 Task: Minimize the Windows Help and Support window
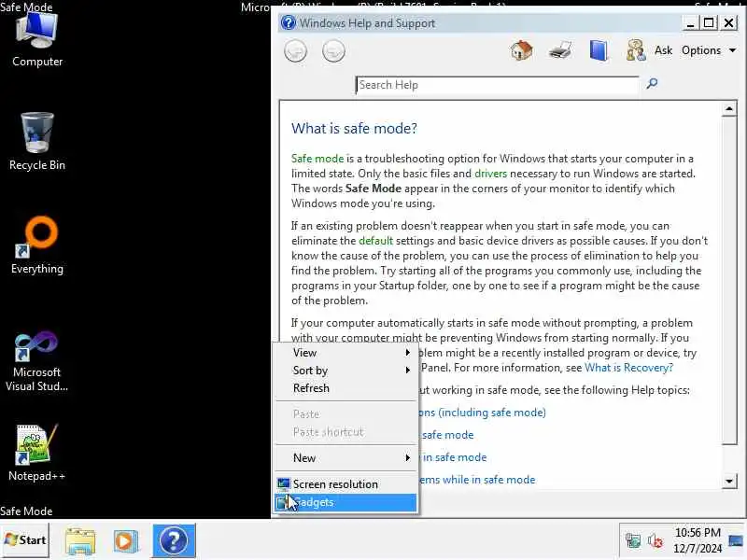click(690, 22)
